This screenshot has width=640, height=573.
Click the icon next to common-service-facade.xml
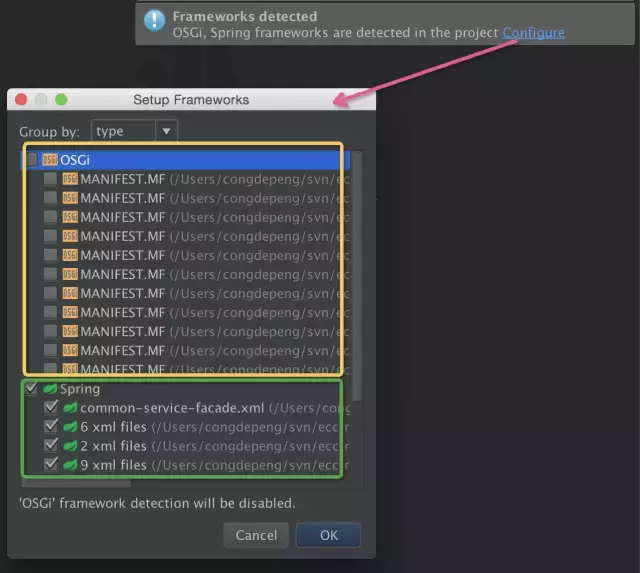[x=70, y=408]
